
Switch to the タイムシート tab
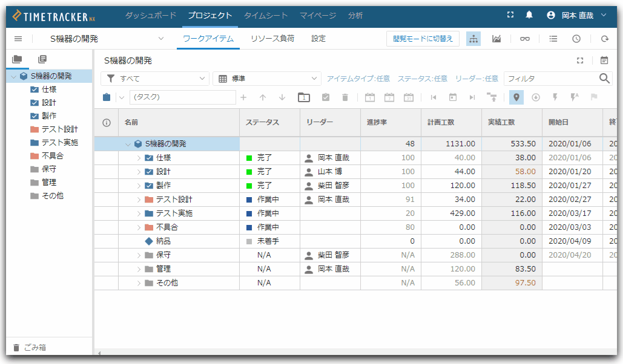(265, 16)
